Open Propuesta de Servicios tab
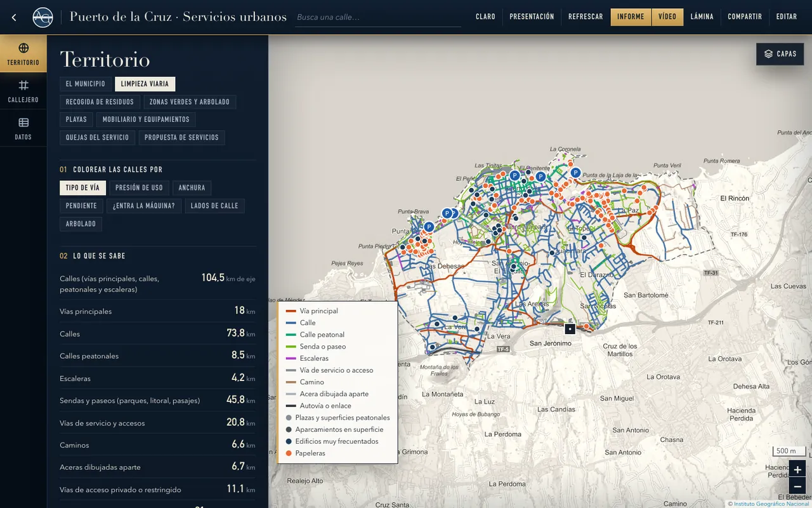This screenshot has height=508, width=812. coord(181,137)
